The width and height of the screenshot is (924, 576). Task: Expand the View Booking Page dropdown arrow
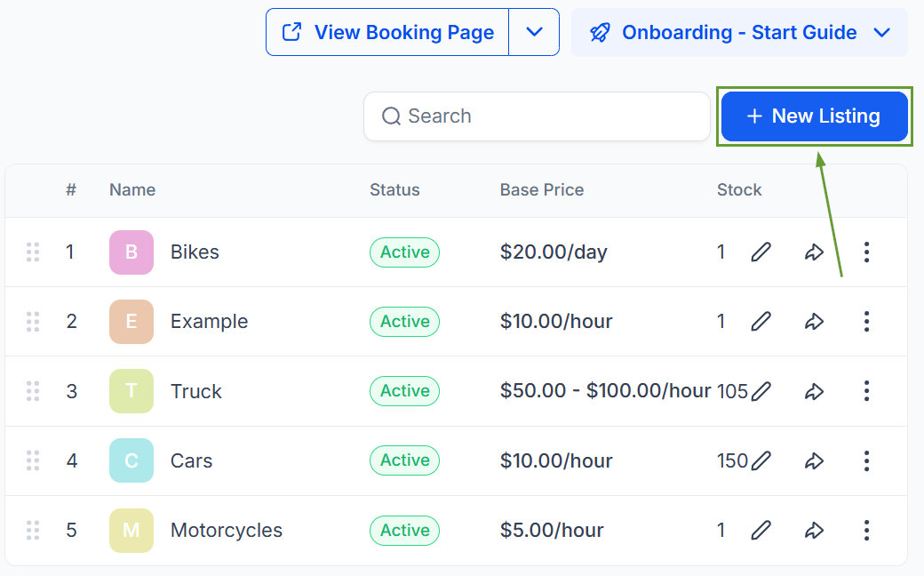[534, 32]
